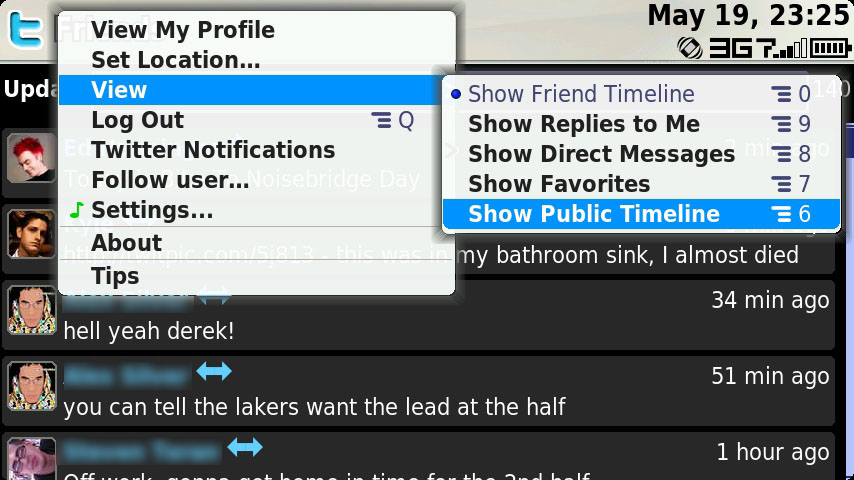Switch view to Show Direct Messages
This screenshot has height=480, width=854.
click(641, 154)
